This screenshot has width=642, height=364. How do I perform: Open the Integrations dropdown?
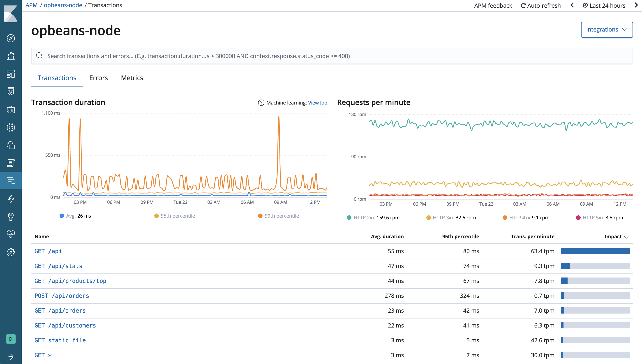click(607, 30)
